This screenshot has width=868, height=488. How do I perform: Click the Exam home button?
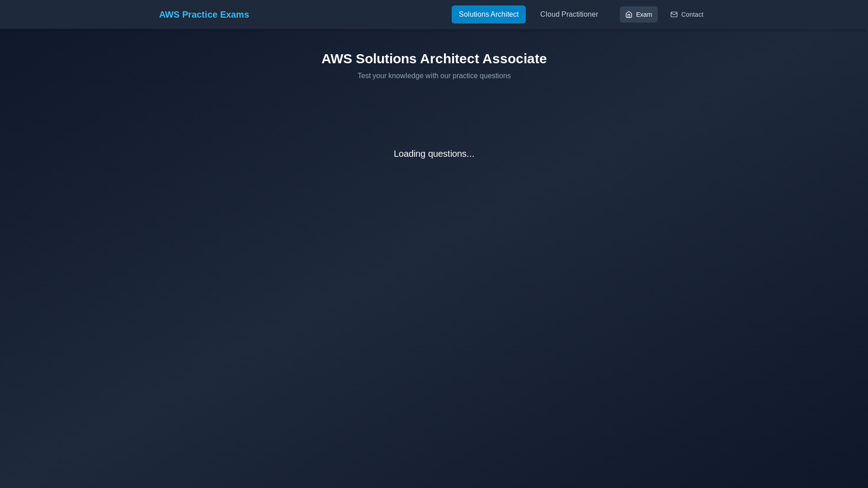pos(638,14)
